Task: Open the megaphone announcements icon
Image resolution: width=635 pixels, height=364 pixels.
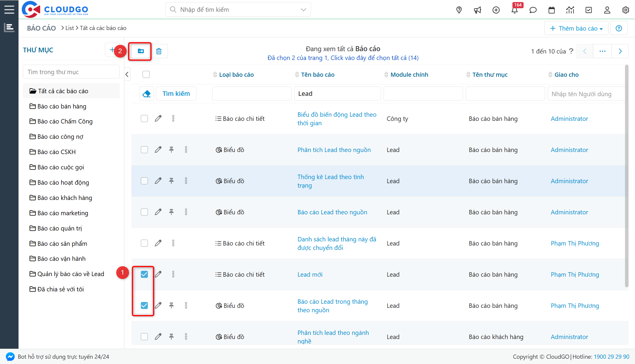Action: pos(477,10)
